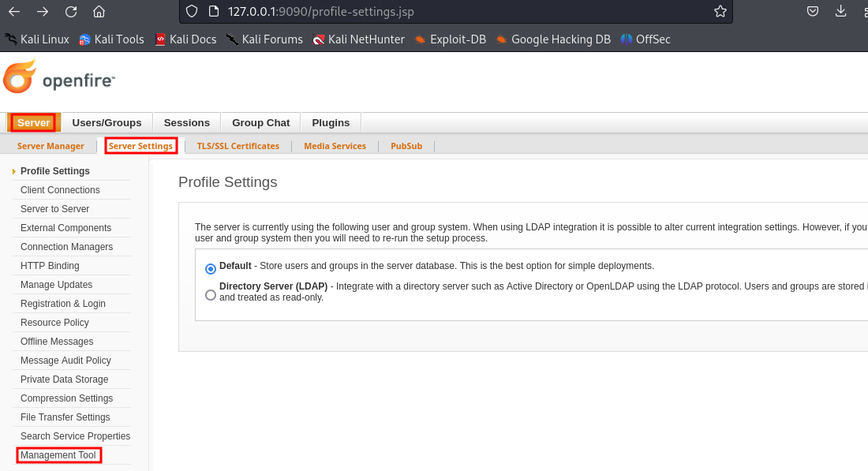Click the browser back arrow icon
This screenshot has width=868, height=471.
point(14,12)
